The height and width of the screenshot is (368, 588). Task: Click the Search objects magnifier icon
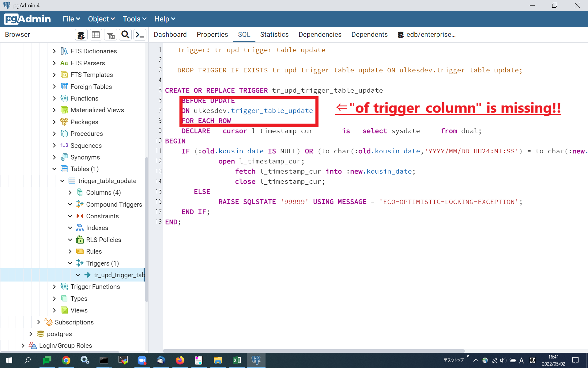coord(125,34)
